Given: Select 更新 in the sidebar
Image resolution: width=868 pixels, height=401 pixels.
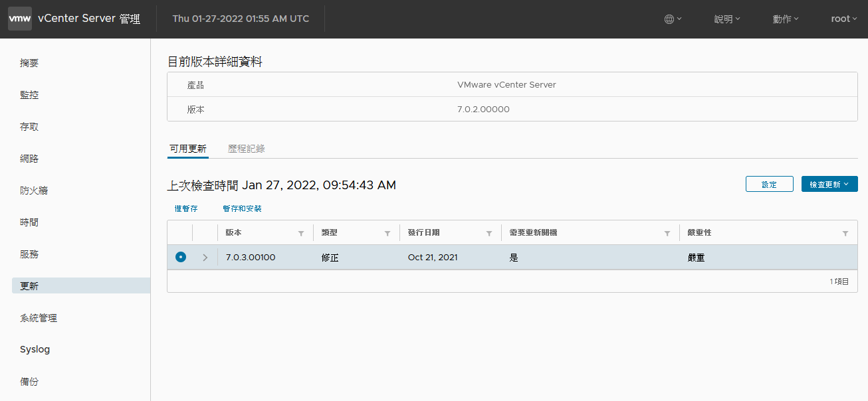Looking at the screenshot, I should [x=81, y=285].
